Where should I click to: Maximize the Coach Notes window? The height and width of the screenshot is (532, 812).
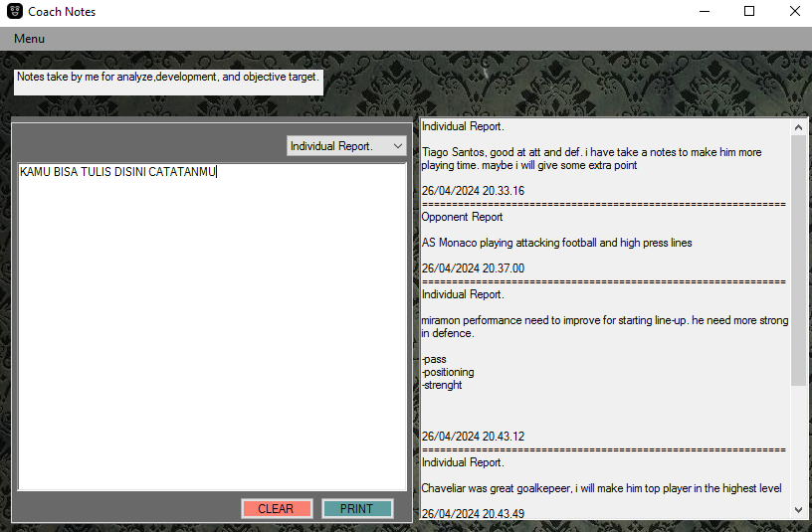click(749, 11)
